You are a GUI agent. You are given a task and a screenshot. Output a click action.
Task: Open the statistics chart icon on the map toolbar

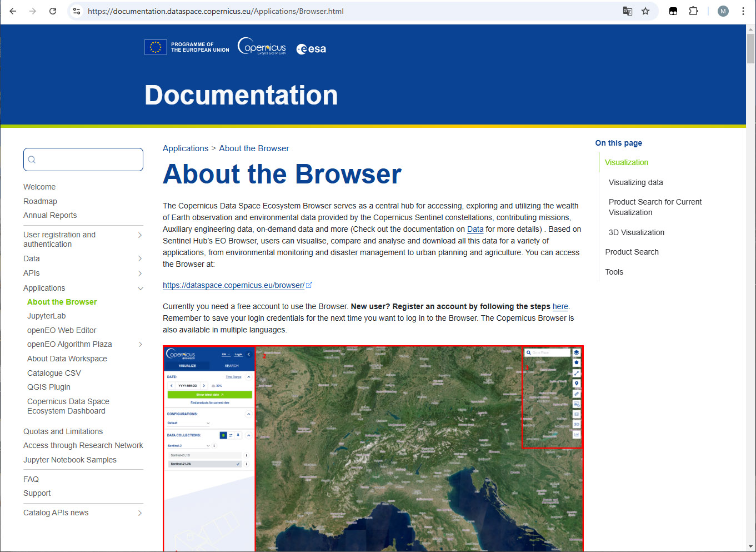click(x=576, y=434)
